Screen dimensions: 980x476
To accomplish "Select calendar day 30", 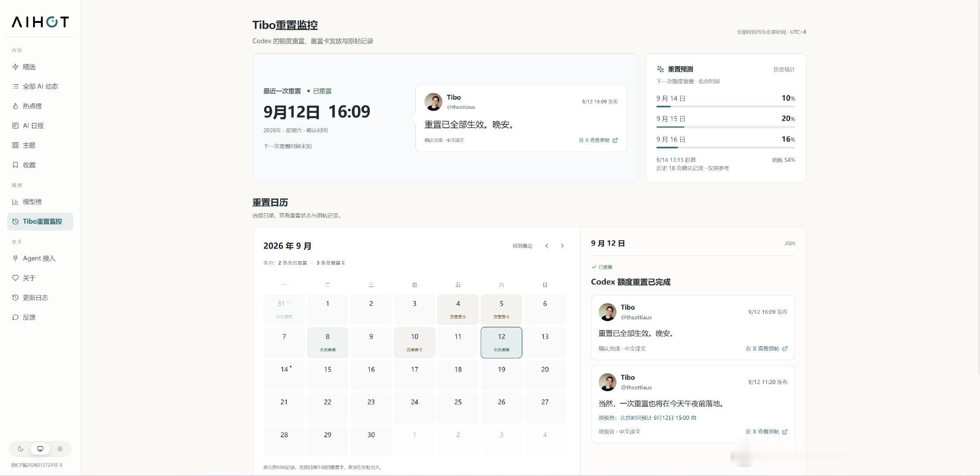I will pyautogui.click(x=371, y=440).
